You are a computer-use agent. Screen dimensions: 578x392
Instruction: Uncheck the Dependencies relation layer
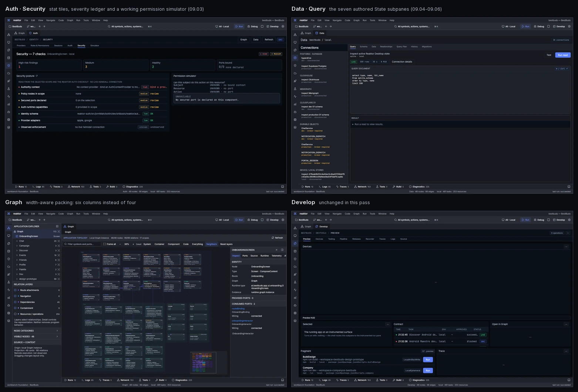coord(15,302)
